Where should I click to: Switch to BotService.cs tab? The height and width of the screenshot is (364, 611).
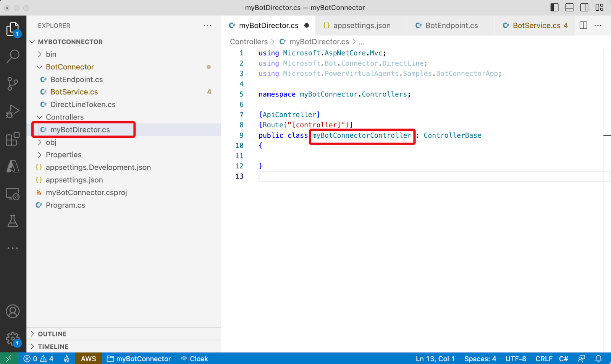click(535, 26)
